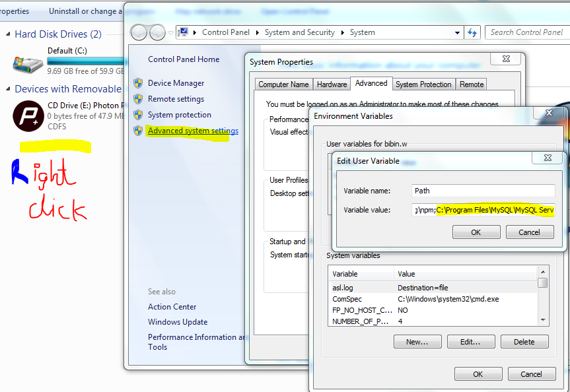570x392 pixels.
Task: Focus the Search Control Panel box
Action: point(527,32)
